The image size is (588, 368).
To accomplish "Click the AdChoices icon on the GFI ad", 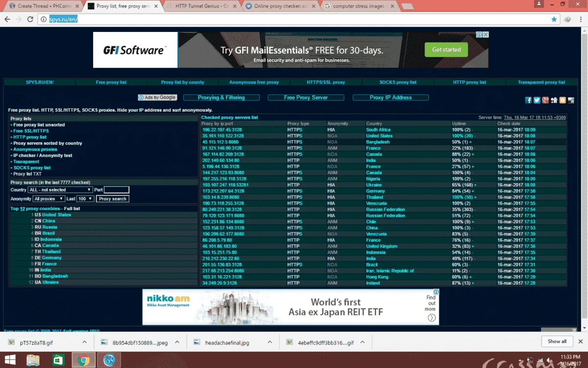I will [480, 34].
